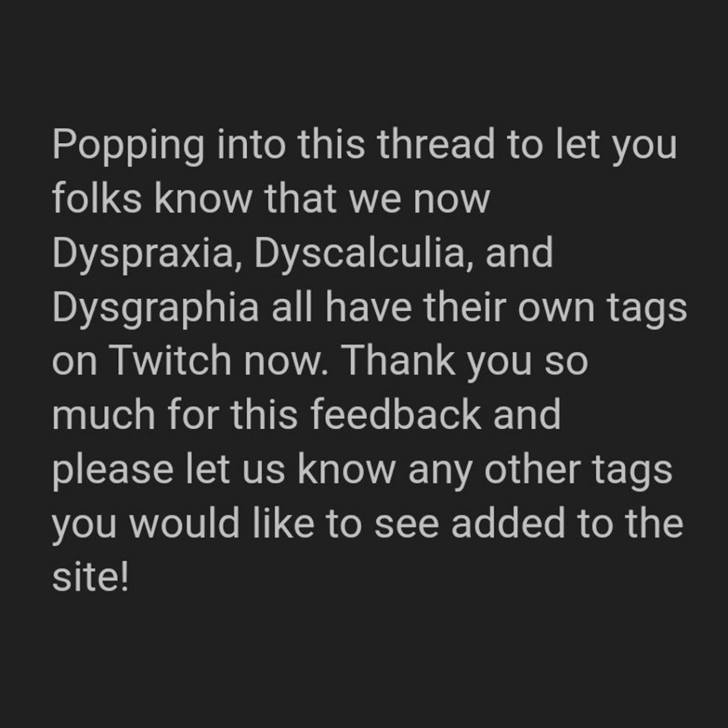This screenshot has height=728, width=728.
Task: Click the word "into" in the first line
Action: pyautogui.click(x=251, y=144)
